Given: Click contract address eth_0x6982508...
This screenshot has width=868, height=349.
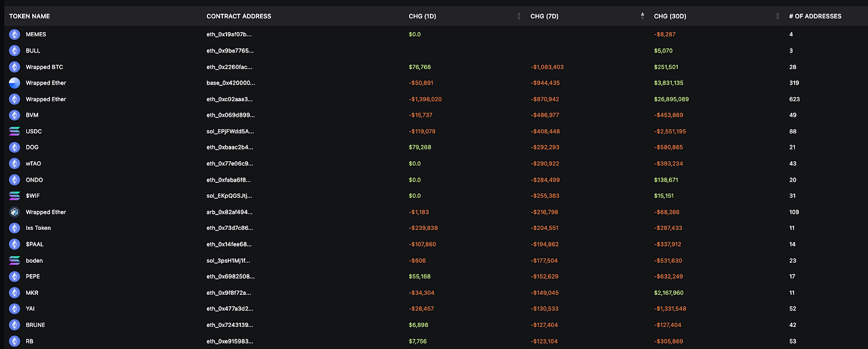Looking at the screenshot, I should (x=230, y=277).
